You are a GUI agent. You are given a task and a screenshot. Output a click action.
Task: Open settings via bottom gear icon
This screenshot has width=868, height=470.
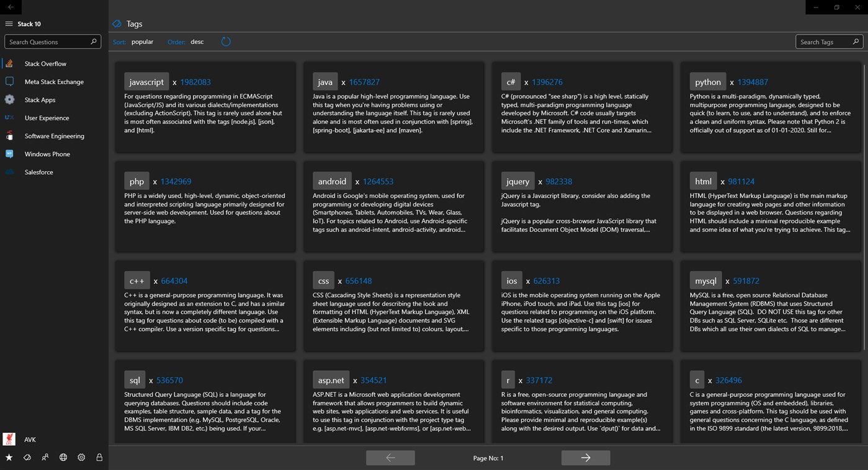point(81,458)
